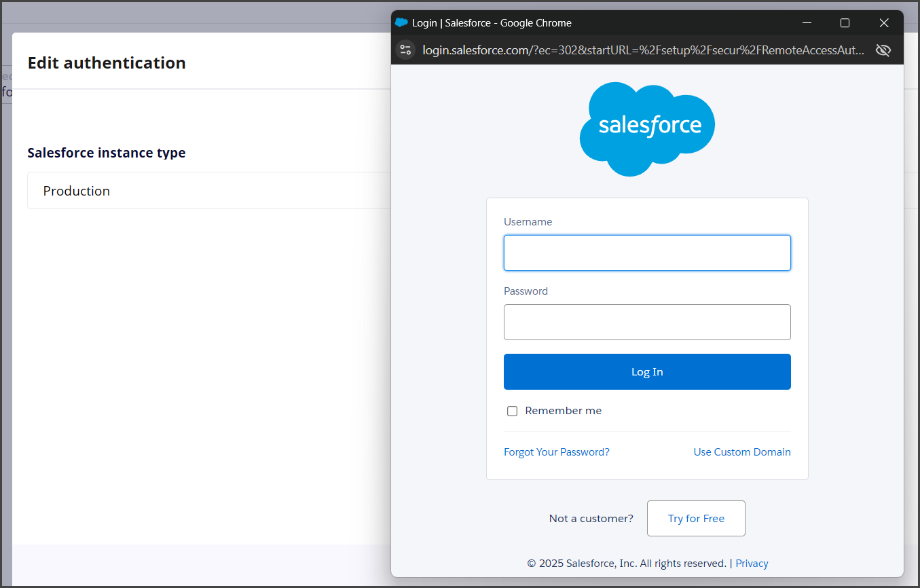Click the login.salesforce.com URL in address bar
The width and height of the screenshot is (920, 588).
coord(644,50)
